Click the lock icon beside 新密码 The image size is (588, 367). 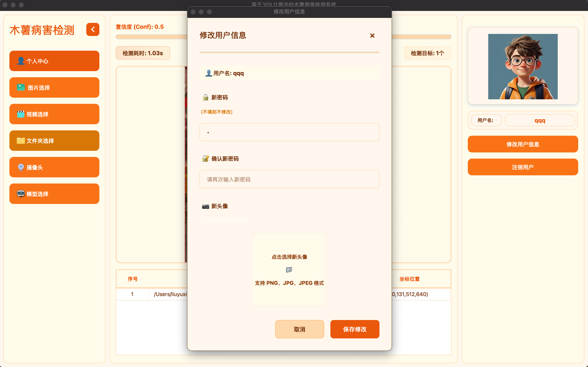205,97
